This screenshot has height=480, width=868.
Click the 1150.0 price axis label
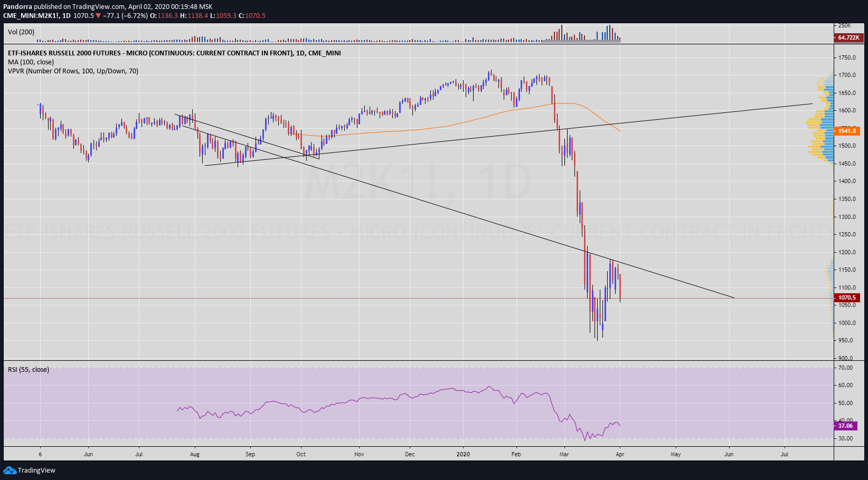click(x=847, y=270)
